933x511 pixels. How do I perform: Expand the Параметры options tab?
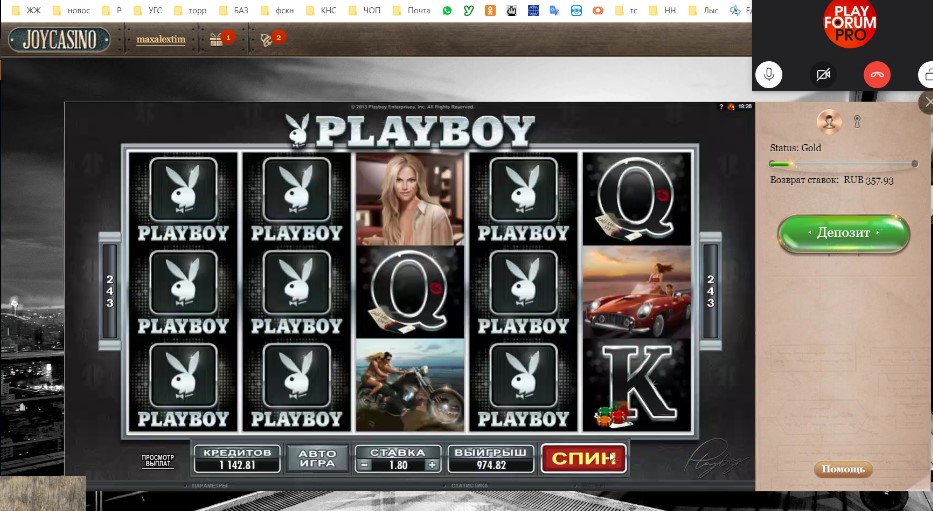[x=208, y=486]
